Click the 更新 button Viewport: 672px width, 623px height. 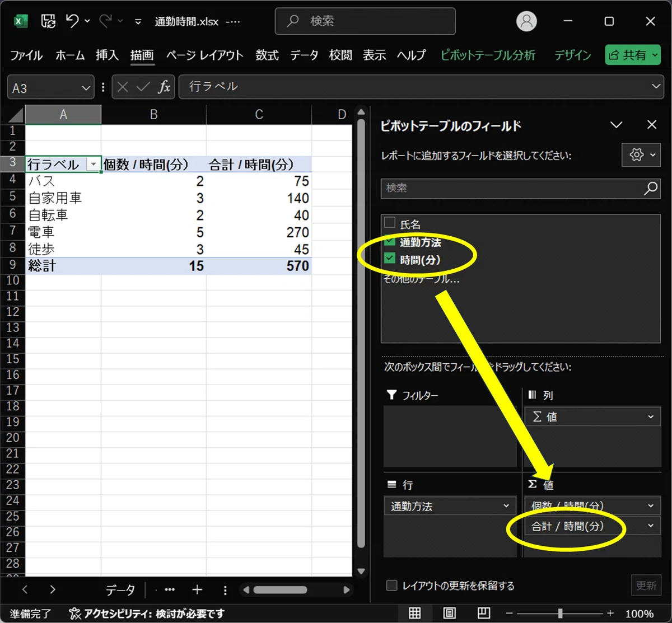(x=646, y=585)
